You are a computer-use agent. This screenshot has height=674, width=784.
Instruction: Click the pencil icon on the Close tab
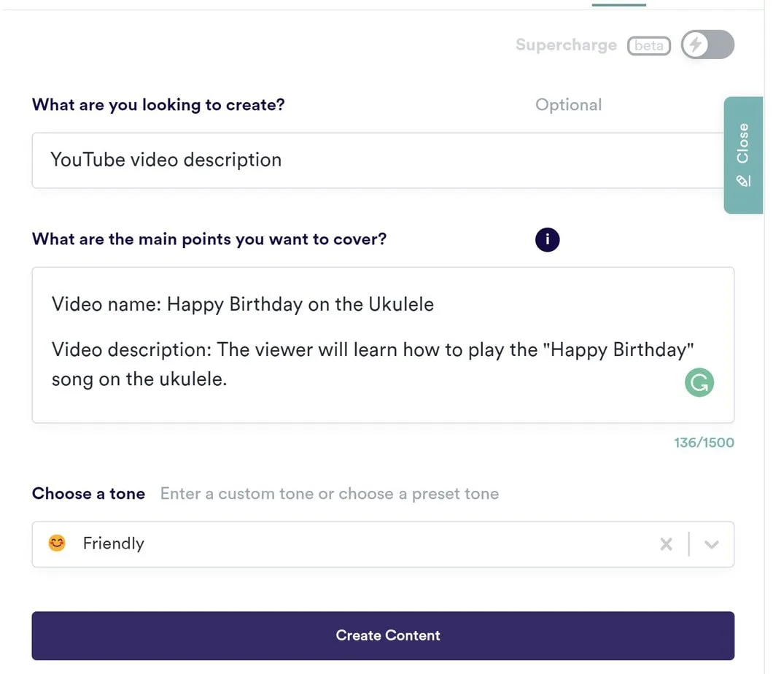pos(743,180)
